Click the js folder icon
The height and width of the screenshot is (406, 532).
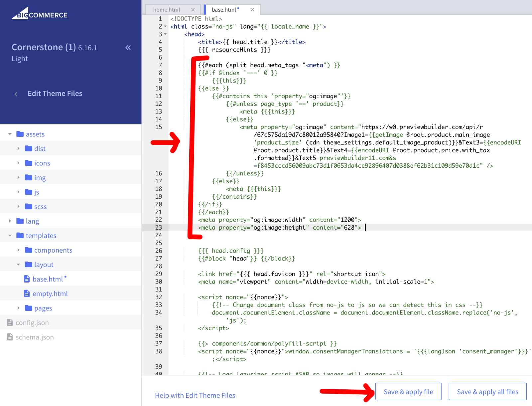coord(29,192)
